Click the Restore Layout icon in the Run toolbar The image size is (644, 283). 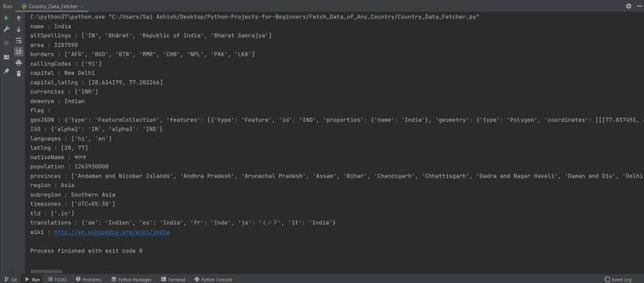pyautogui.click(x=6, y=57)
